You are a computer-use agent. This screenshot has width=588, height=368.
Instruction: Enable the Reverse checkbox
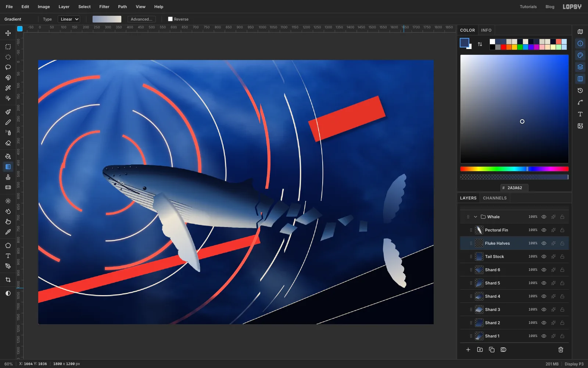tap(170, 19)
